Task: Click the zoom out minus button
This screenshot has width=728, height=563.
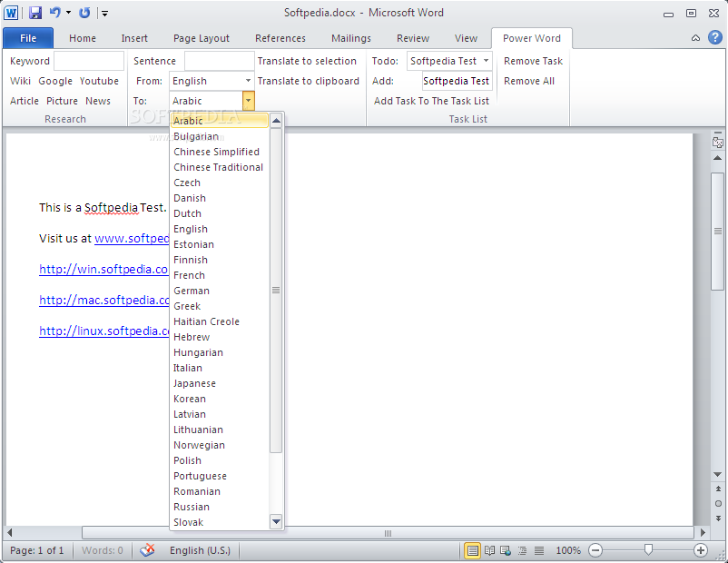Action: [x=595, y=551]
